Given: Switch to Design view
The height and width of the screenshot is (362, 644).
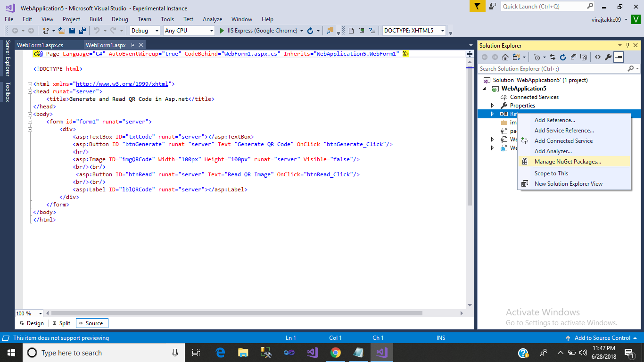Looking at the screenshot, I should click(31, 323).
